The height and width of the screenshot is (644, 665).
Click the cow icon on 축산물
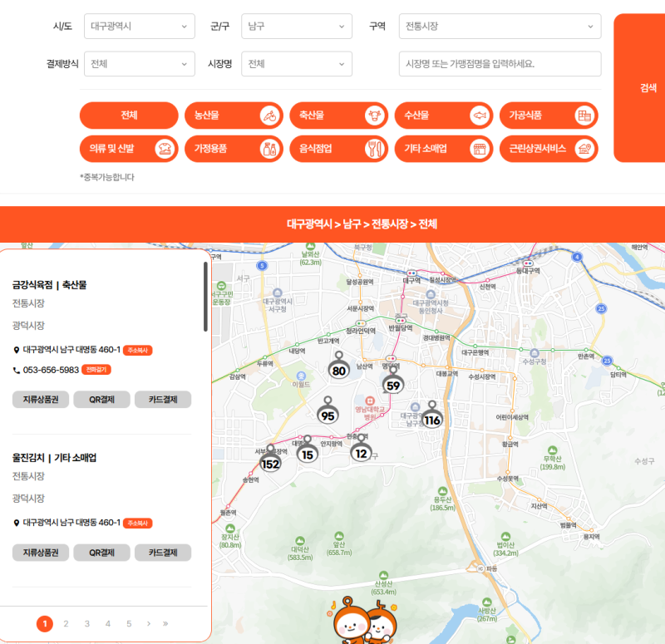(375, 116)
